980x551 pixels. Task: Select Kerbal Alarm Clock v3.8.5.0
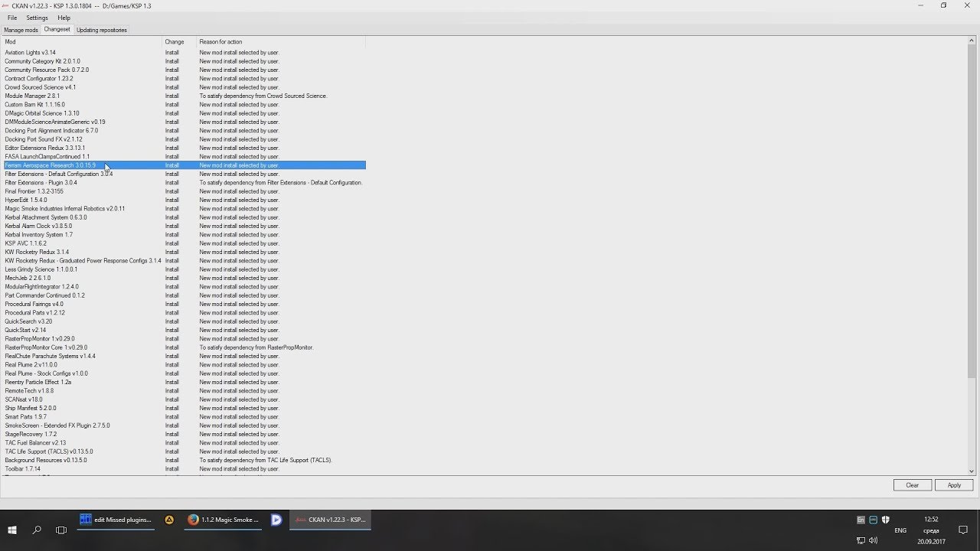tap(184, 226)
